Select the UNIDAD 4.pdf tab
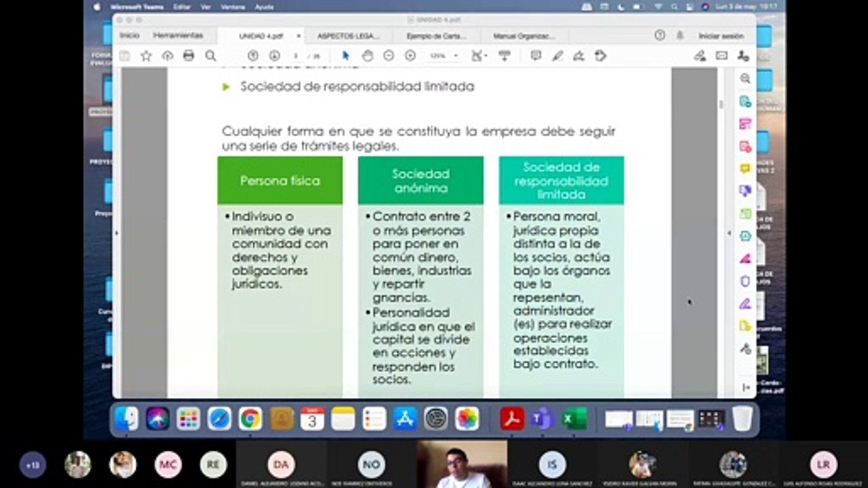The width and height of the screenshot is (868, 488). [261, 36]
